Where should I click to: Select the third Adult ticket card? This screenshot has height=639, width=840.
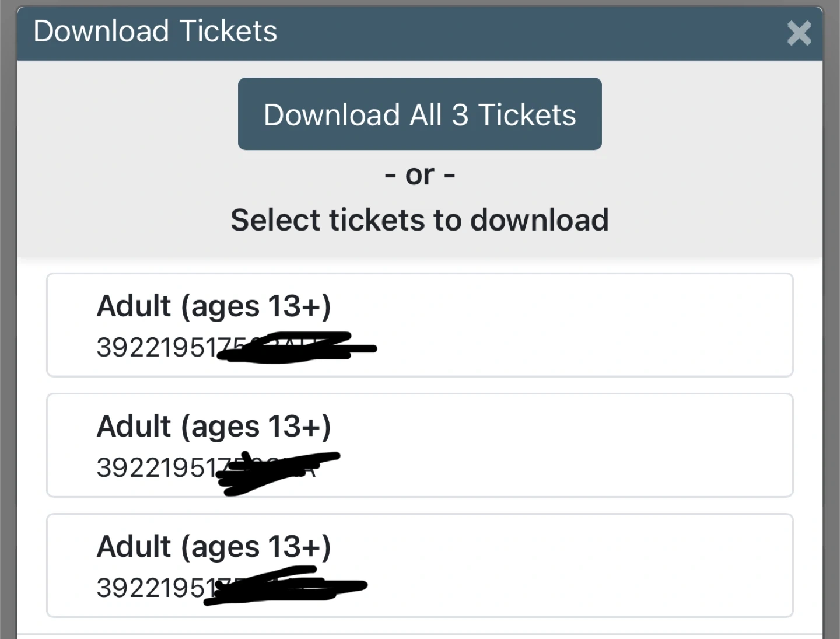tap(419, 565)
